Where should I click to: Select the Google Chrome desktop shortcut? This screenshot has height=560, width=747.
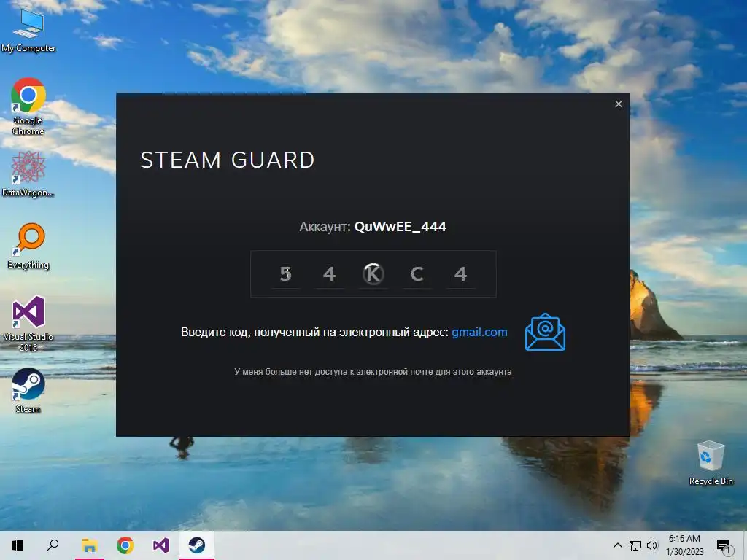tap(28, 106)
